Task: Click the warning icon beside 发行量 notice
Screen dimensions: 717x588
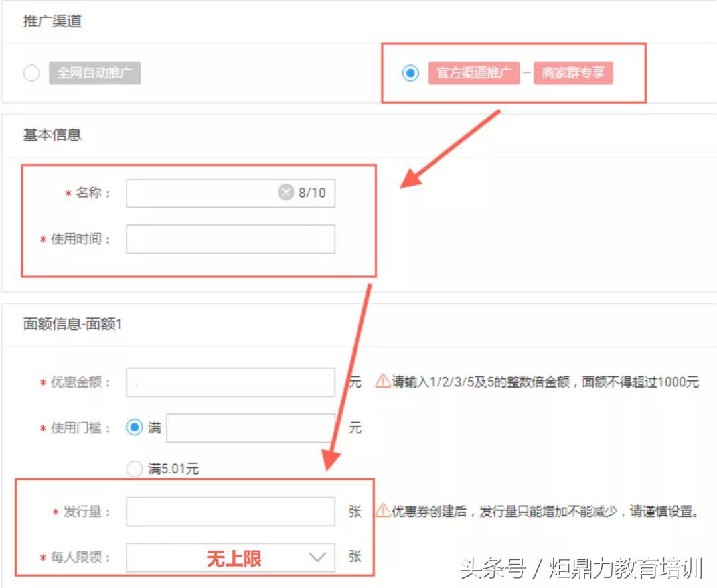Action: (x=384, y=511)
